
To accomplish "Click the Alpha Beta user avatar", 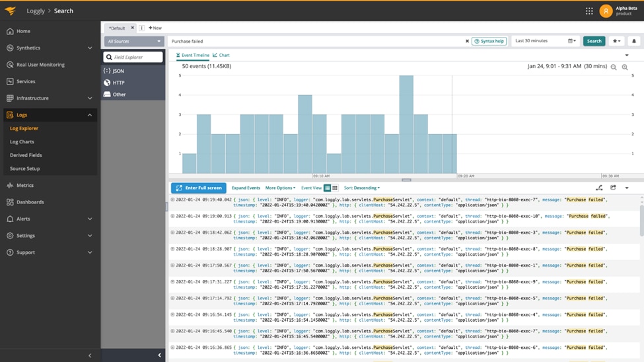I will point(606,11).
